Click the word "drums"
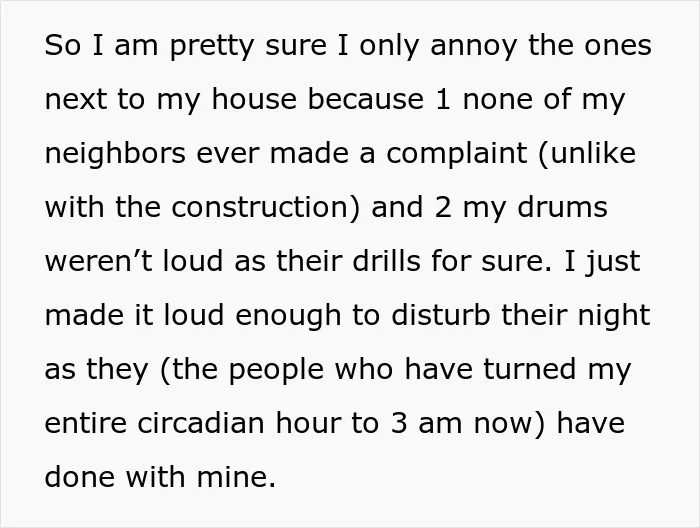The image size is (700, 528). 562,207
